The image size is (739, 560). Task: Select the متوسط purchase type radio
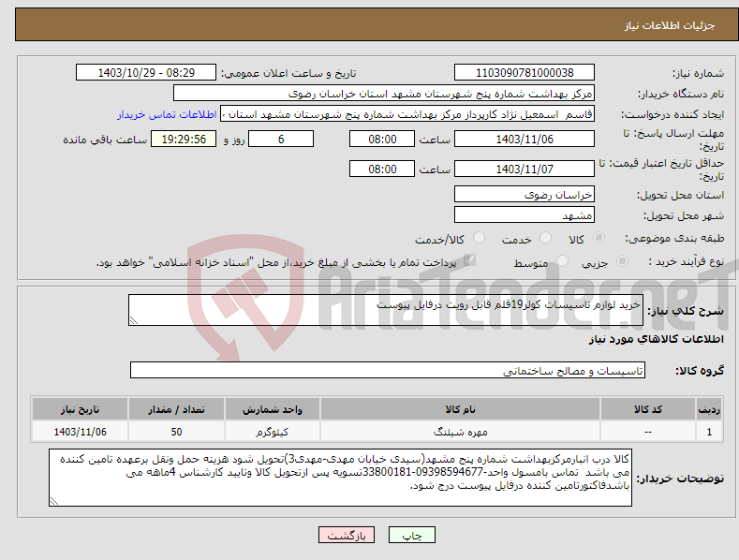[562, 260]
